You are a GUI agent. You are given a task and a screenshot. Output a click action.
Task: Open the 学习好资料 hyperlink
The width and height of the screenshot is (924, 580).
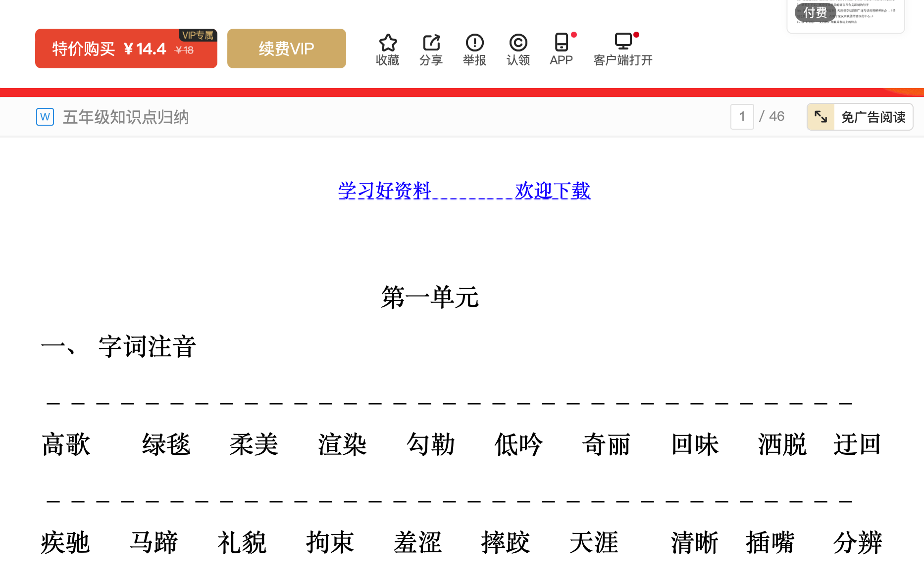coord(385,191)
